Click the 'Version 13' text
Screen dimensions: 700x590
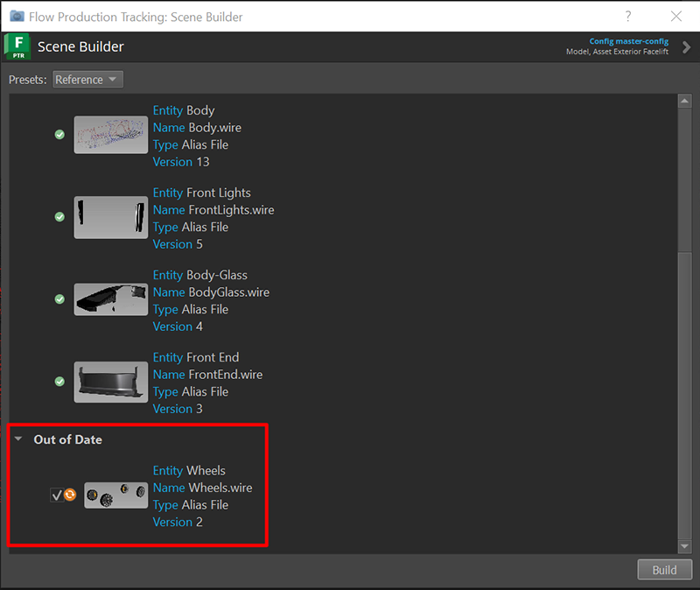pyautogui.click(x=181, y=162)
